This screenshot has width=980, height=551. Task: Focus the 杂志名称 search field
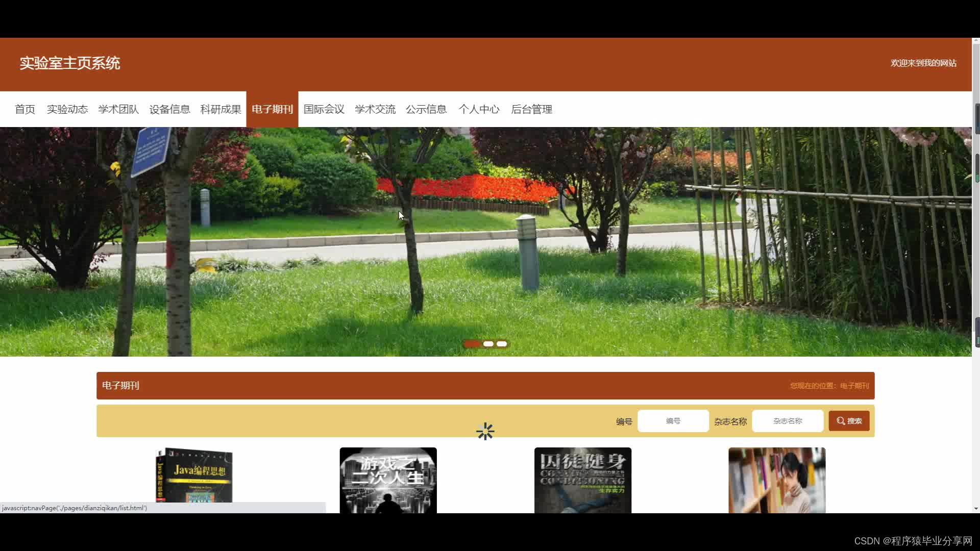pyautogui.click(x=787, y=421)
